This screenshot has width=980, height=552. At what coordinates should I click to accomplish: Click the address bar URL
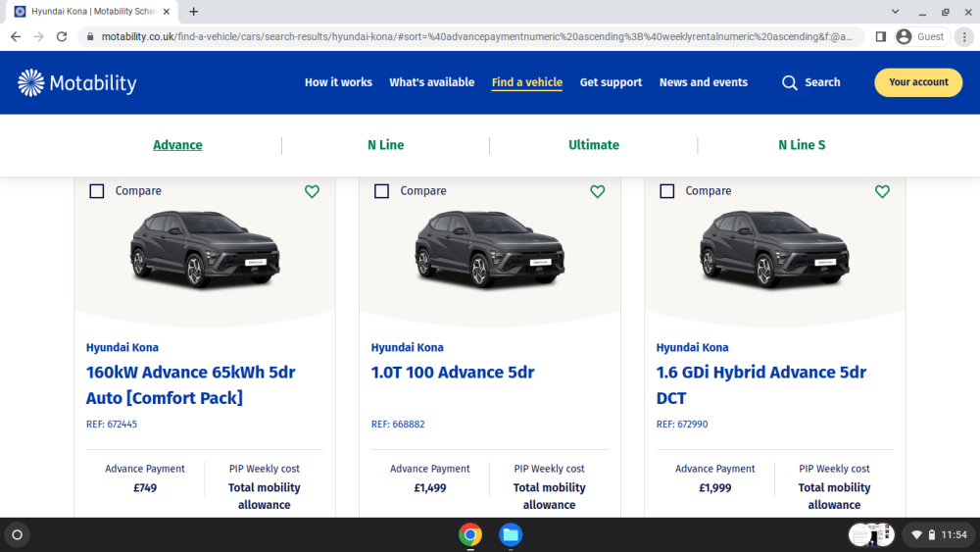[476, 37]
